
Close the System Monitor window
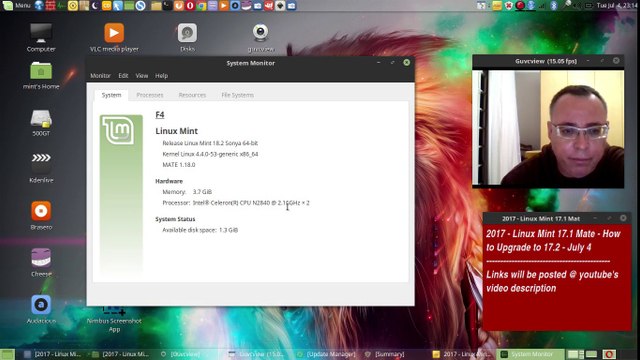(407, 62)
